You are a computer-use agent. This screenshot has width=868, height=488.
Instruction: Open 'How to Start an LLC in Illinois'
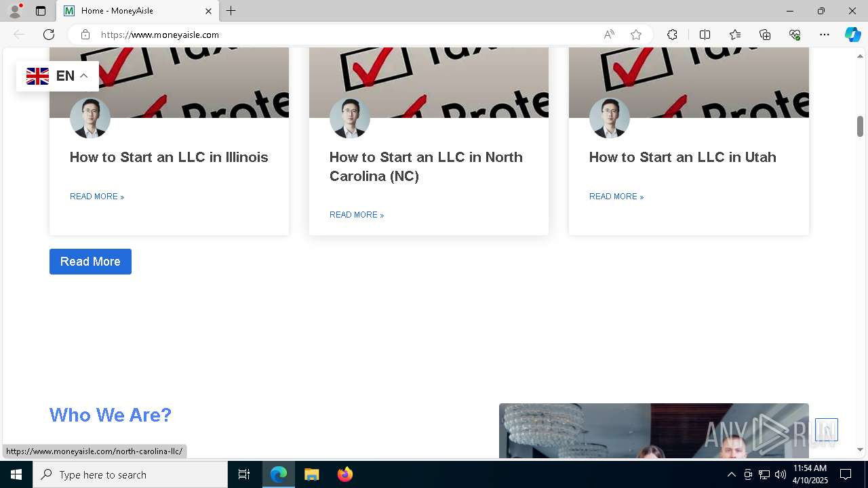click(169, 157)
